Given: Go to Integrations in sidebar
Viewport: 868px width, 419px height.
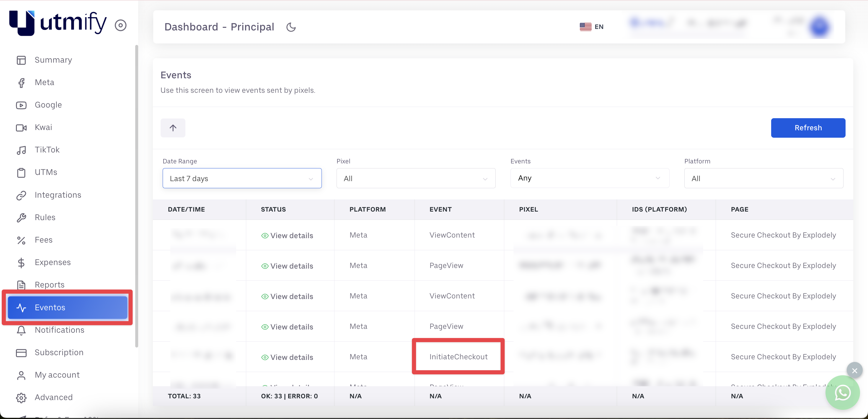Looking at the screenshot, I should point(58,195).
